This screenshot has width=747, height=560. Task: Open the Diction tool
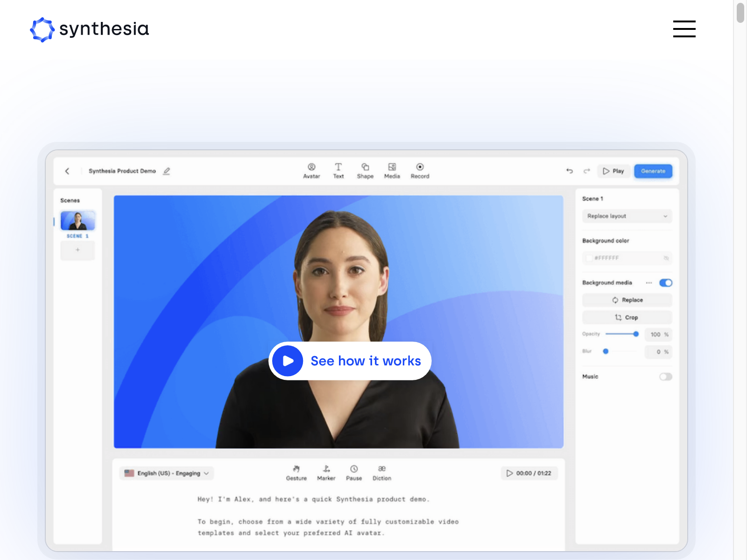pyautogui.click(x=381, y=469)
